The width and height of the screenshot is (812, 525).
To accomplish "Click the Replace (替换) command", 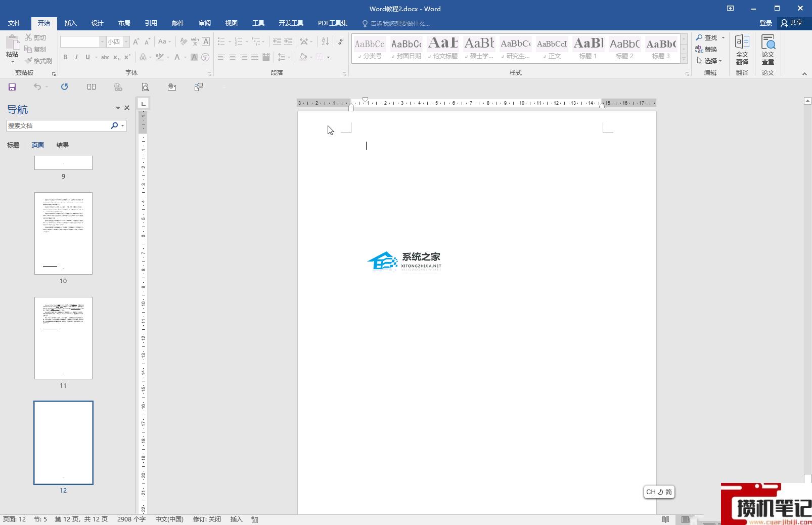I will (x=706, y=49).
